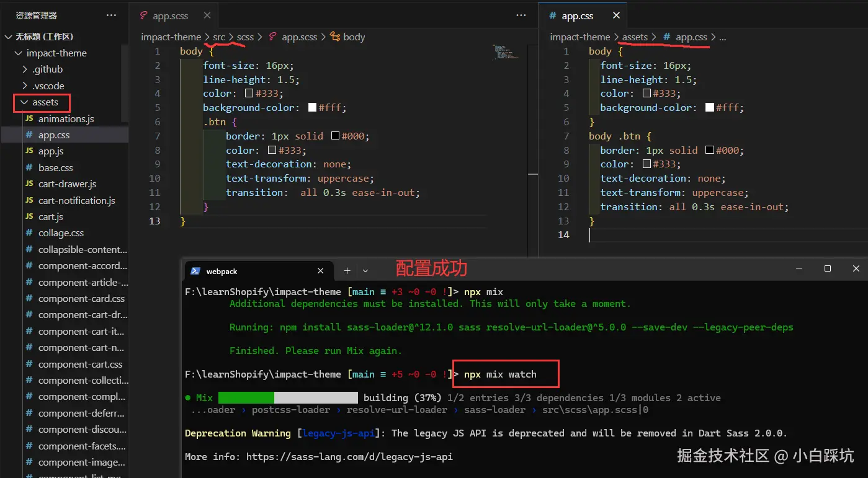Screen dimensions: 868x478
Task: Open cart-drawer.js file
Action: pyautogui.click(x=67, y=184)
